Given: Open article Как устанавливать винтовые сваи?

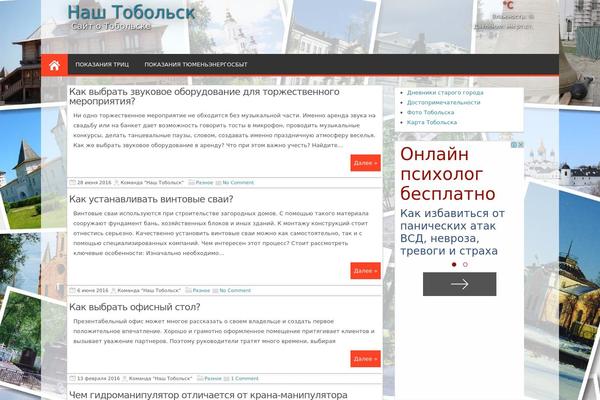Looking at the screenshot, I should coord(151,199).
